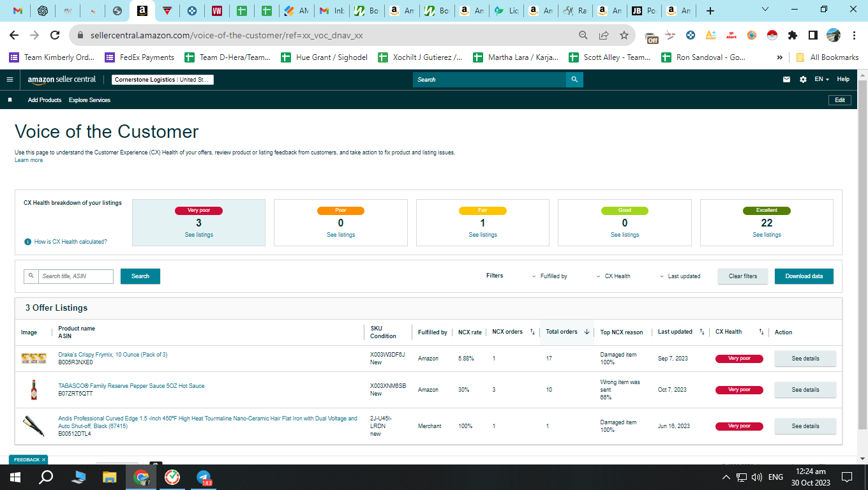This screenshot has width=868, height=490.
Task: Sort table by Last updated arrows
Action: [701, 332]
